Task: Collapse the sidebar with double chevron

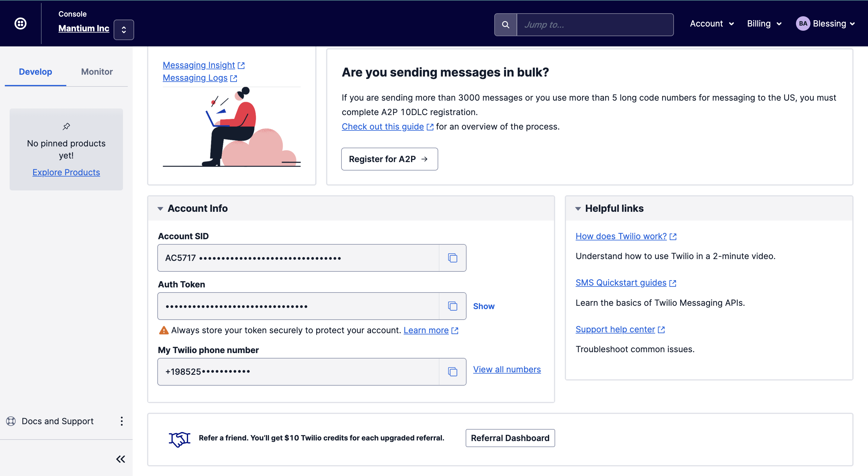Action: (x=121, y=459)
